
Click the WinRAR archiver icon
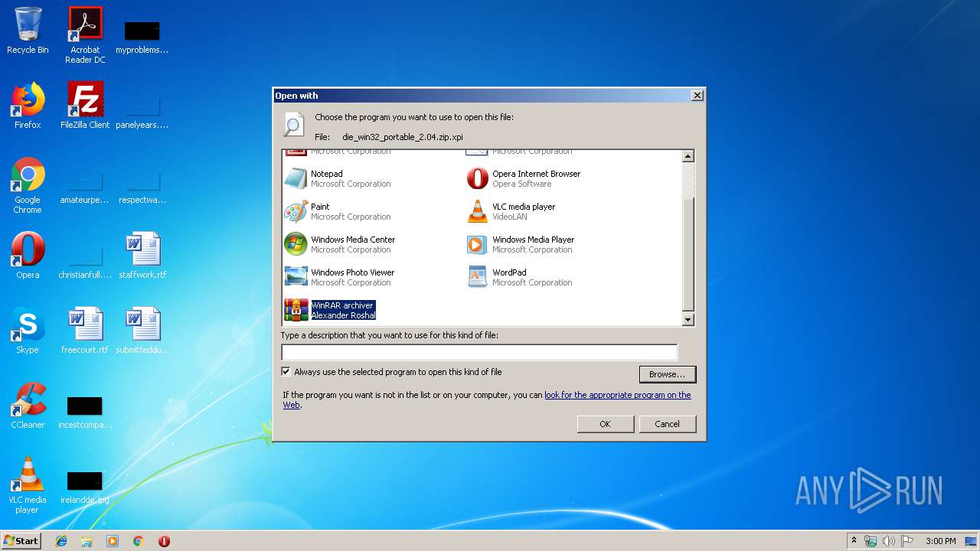pyautogui.click(x=296, y=310)
